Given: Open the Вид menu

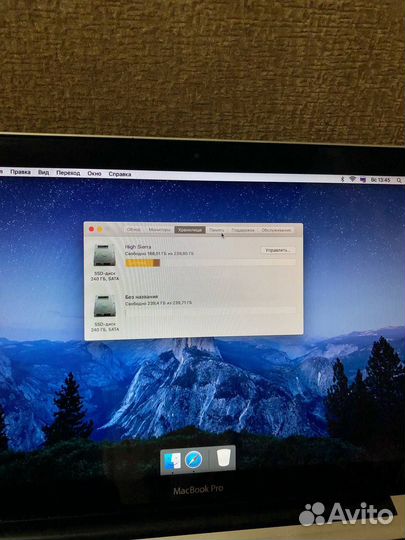Looking at the screenshot, I should coord(43,172).
